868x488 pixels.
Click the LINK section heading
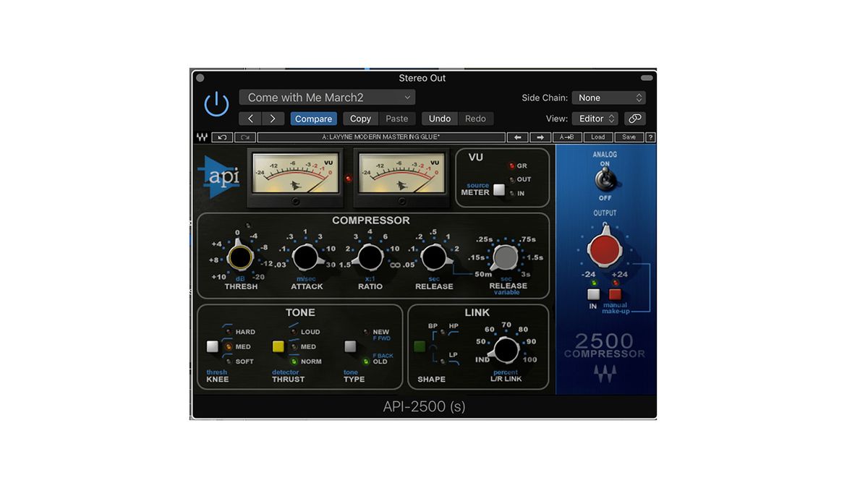point(477,313)
